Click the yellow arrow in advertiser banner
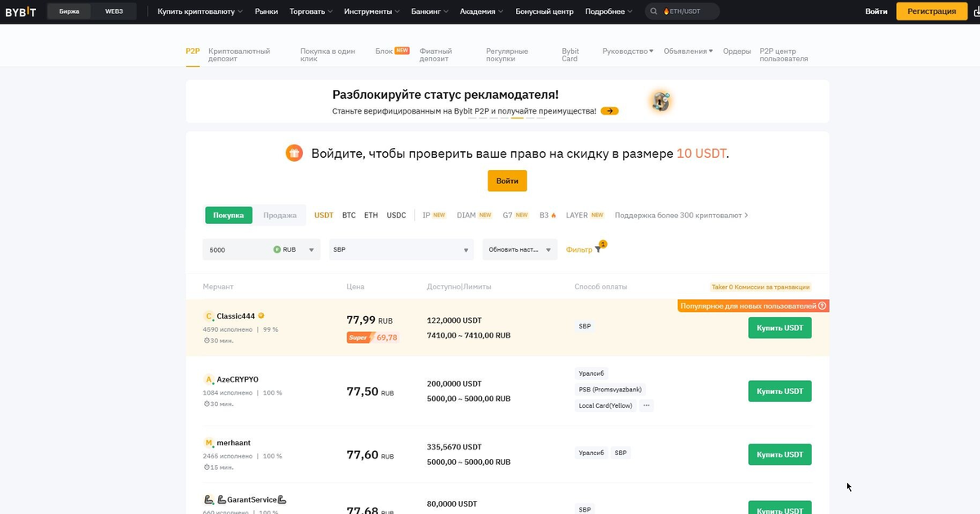Screen dimensions: 980x514 pos(609,110)
